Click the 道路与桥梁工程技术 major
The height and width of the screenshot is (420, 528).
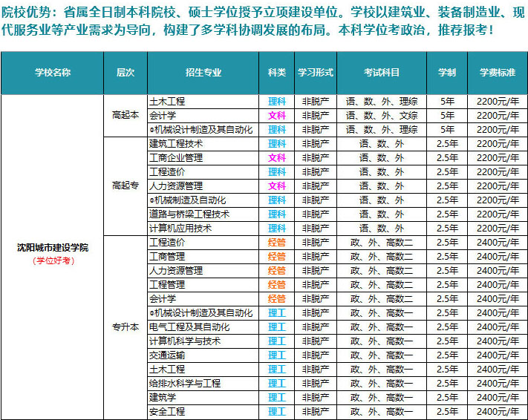[189, 214]
